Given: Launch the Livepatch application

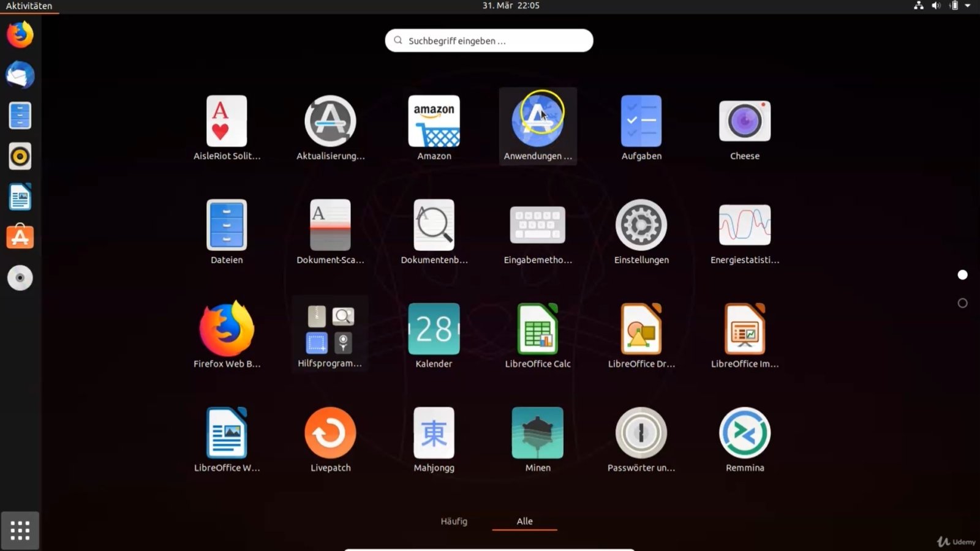Looking at the screenshot, I should pos(330,433).
